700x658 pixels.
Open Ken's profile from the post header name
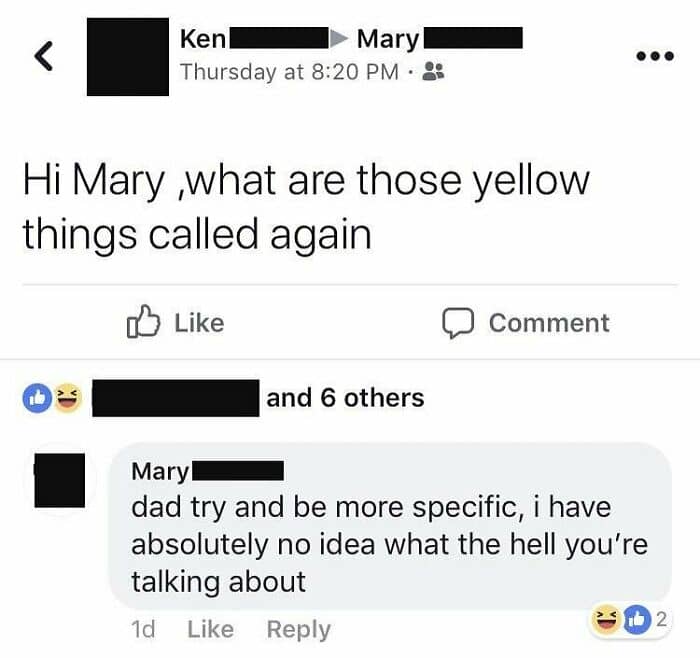[x=203, y=40]
